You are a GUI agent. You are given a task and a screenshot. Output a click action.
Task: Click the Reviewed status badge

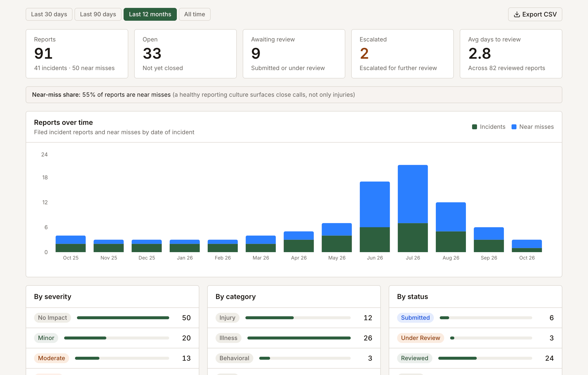coord(415,358)
